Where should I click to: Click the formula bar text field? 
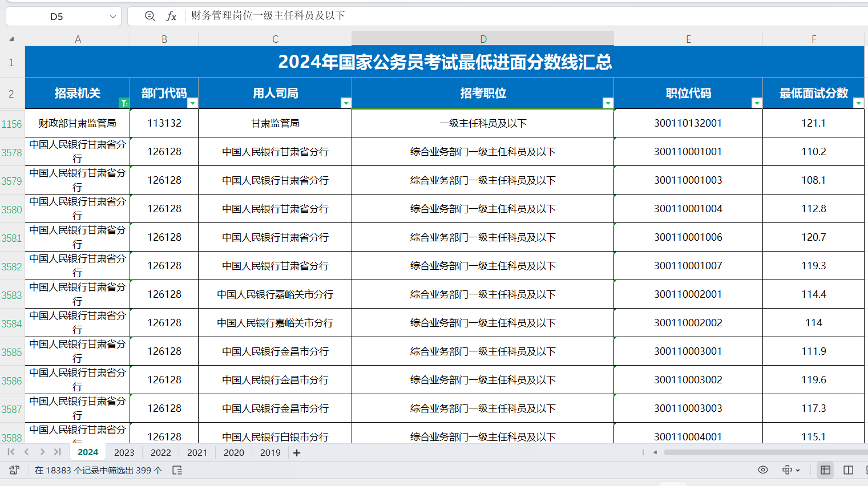tap(525, 16)
